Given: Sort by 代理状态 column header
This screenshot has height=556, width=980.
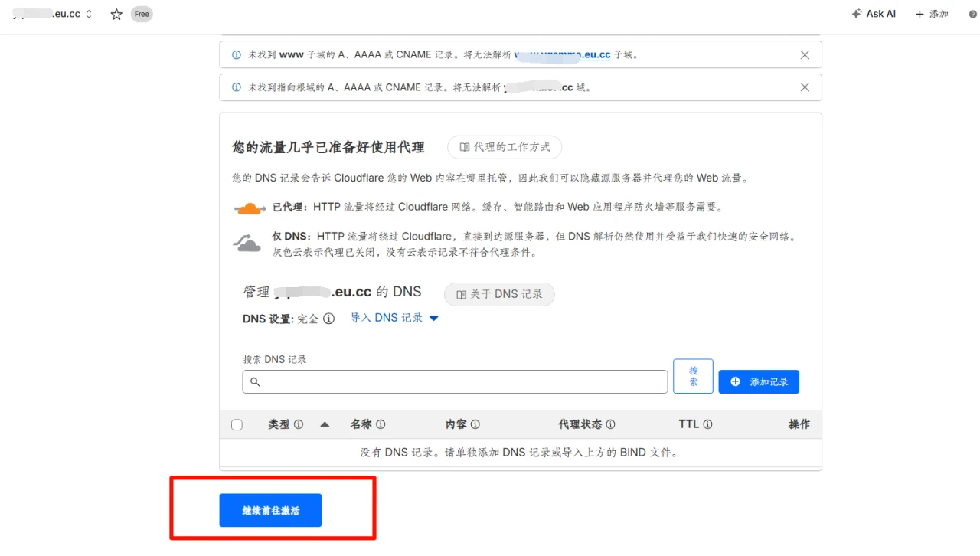Looking at the screenshot, I should (x=580, y=424).
